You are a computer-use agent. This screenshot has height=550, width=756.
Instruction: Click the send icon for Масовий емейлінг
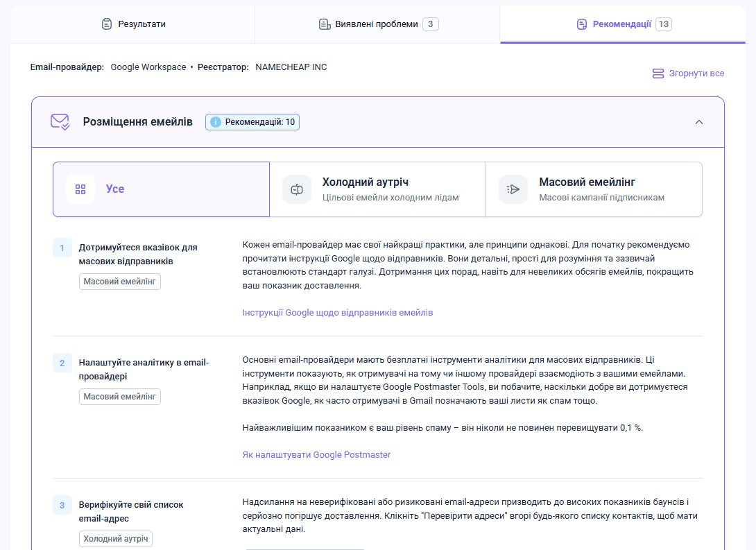pyautogui.click(x=513, y=189)
